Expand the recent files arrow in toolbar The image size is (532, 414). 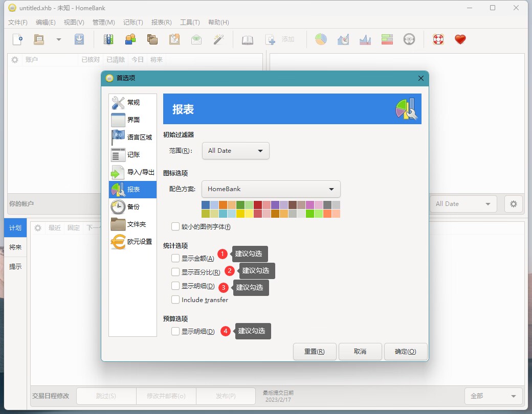coord(59,39)
